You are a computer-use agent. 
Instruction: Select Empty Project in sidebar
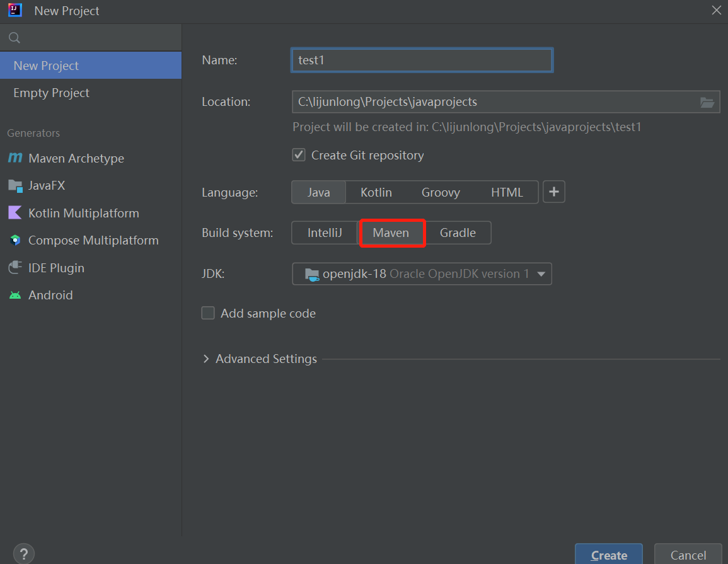[52, 93]
